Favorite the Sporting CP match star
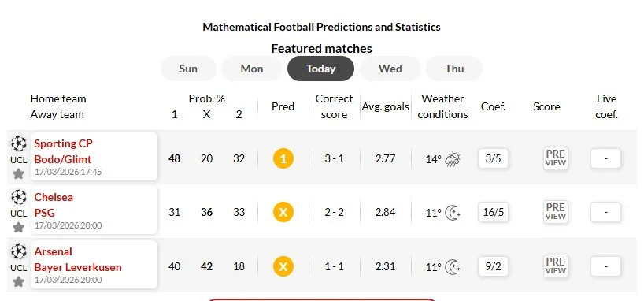The height and width of the screenshot is (301, 644). [18, 173]
